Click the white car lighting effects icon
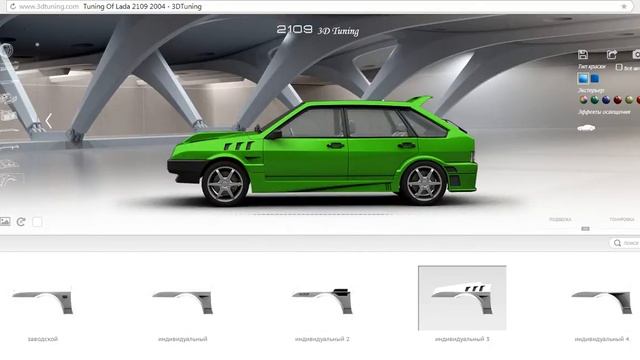This screenshot has width=640, height=360. point(586,128)
